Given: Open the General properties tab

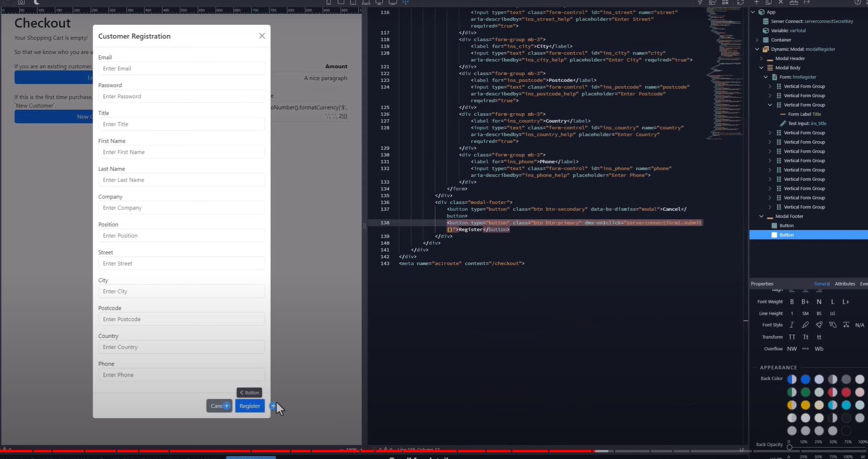Looking at the screenshot, I should click(x=822, y=284).
